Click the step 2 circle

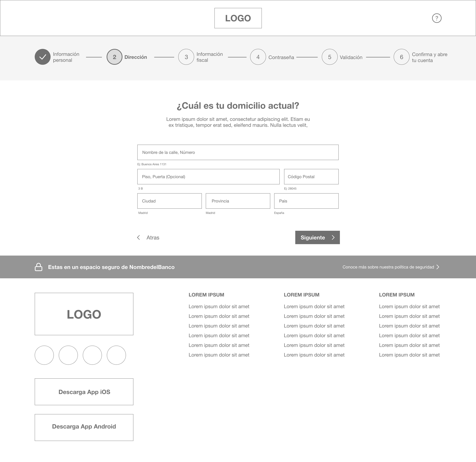[x=114, y=57]
